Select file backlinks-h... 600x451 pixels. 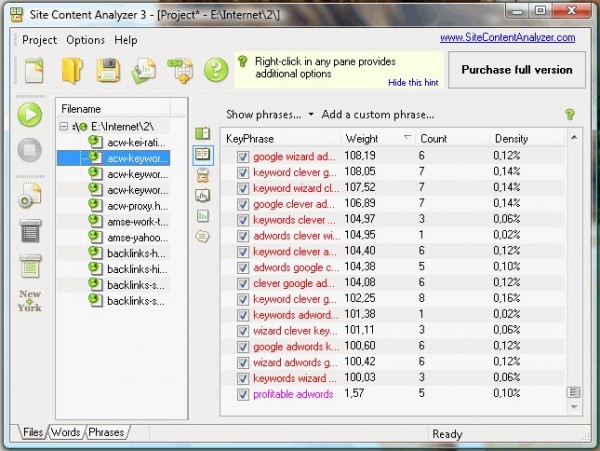tap(136, 253)
